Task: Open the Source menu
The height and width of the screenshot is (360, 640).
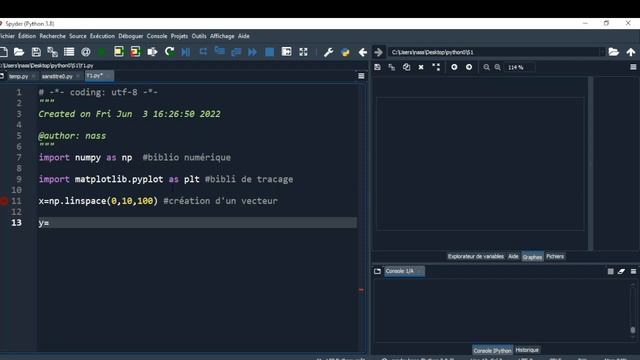Action: point(78,36)
